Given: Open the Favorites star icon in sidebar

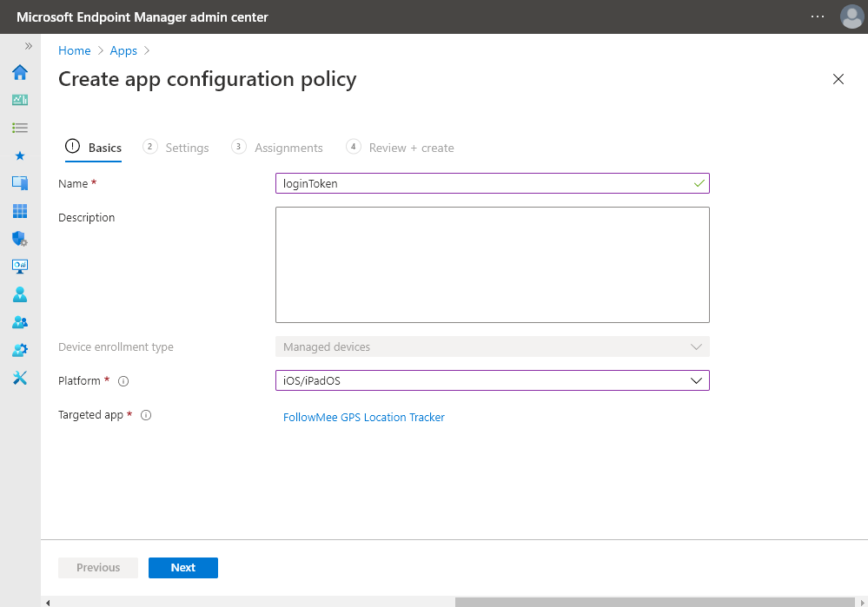Looking at the screenshot, I should (x=20, y=155).
